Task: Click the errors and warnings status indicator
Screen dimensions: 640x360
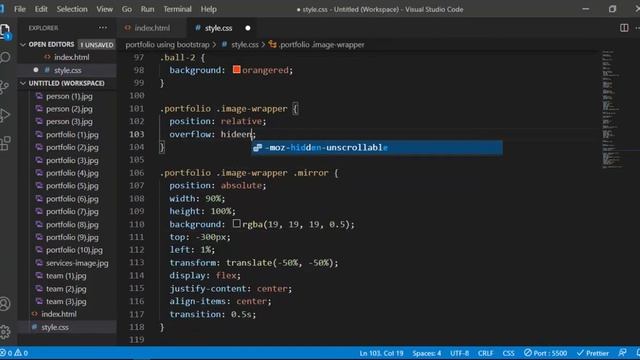Action: [14, 353]
